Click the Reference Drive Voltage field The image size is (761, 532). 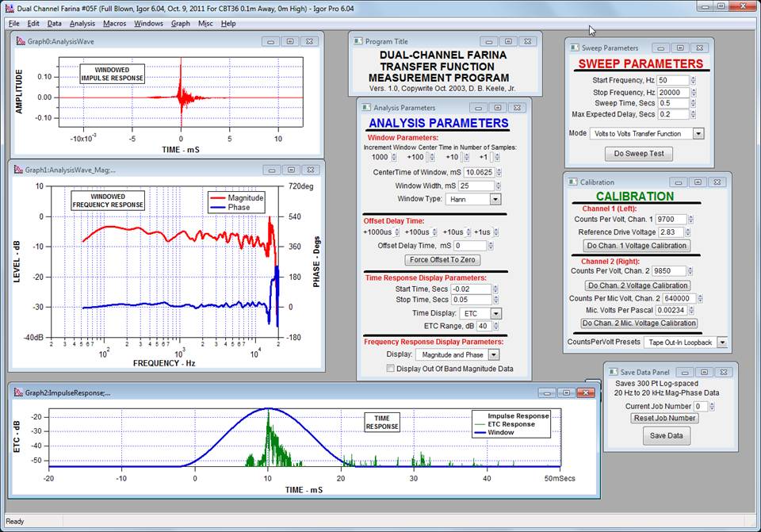coord(671,232)
